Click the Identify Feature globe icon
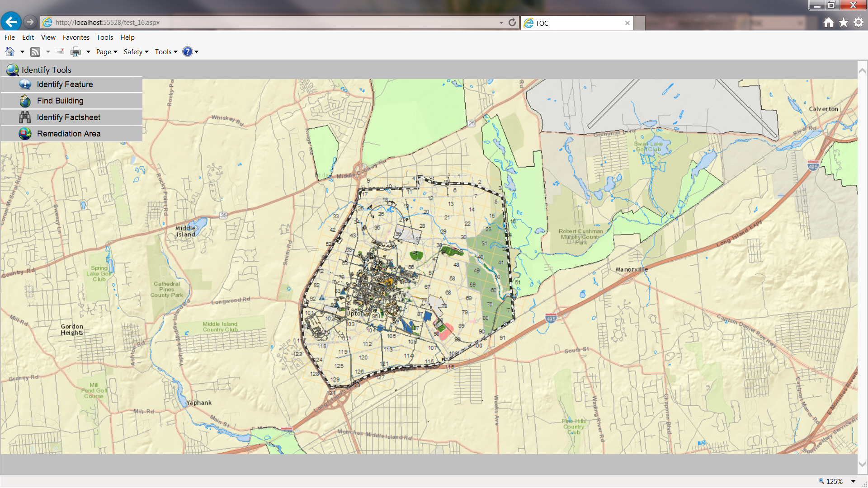 tap(25, 84)
